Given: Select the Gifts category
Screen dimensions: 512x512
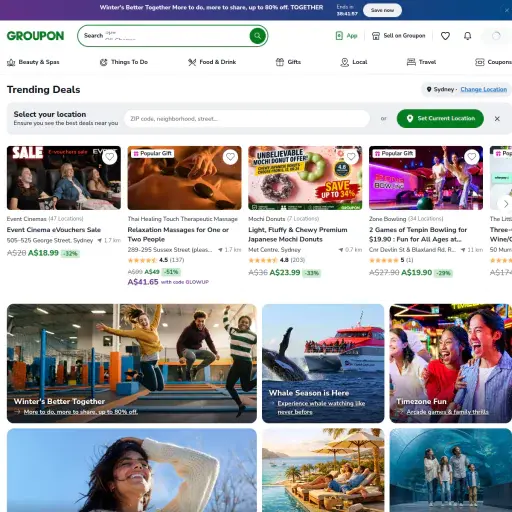Looking at the screenshot, I should tap(288, 62).
